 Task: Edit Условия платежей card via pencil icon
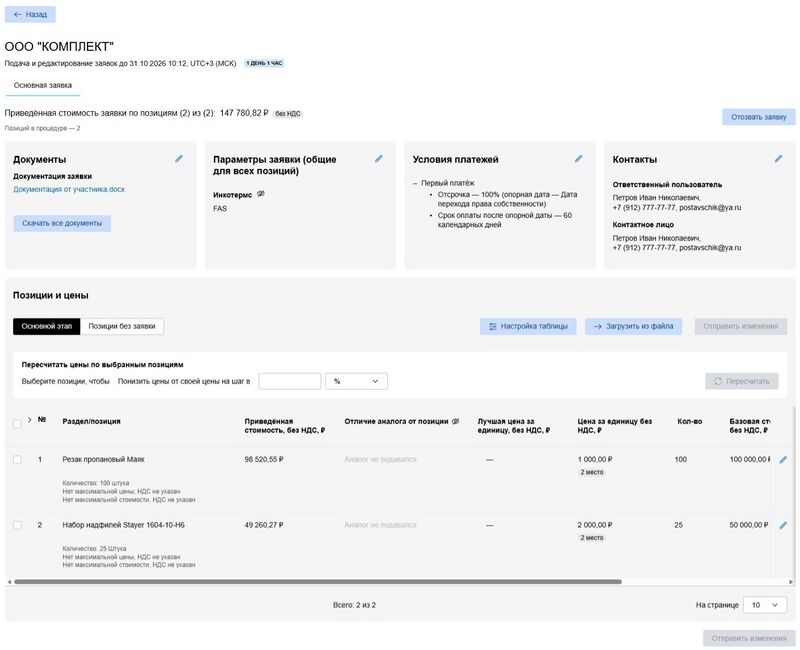(x=579, y=159)
